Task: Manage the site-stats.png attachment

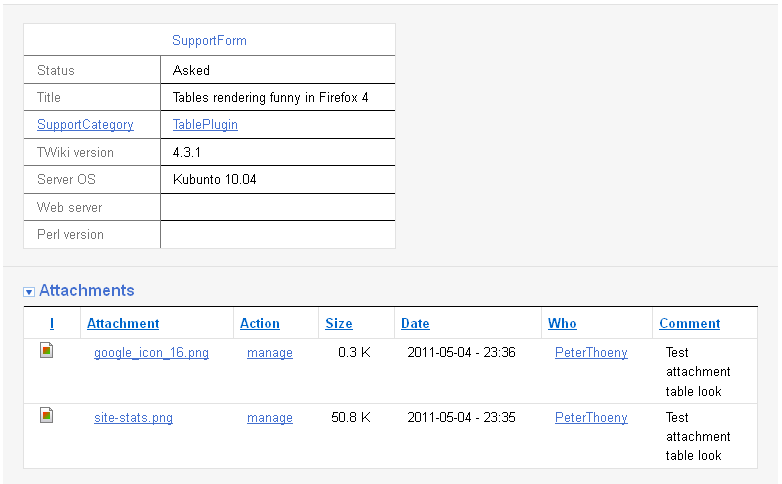Action: [x=270, y=417]
